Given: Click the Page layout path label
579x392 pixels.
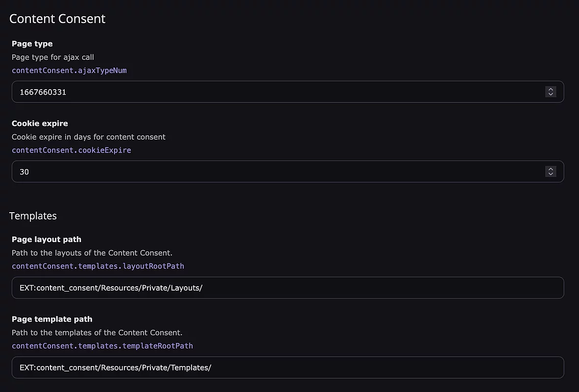Looking at the screenshot, I should click(x=47, y=240).
